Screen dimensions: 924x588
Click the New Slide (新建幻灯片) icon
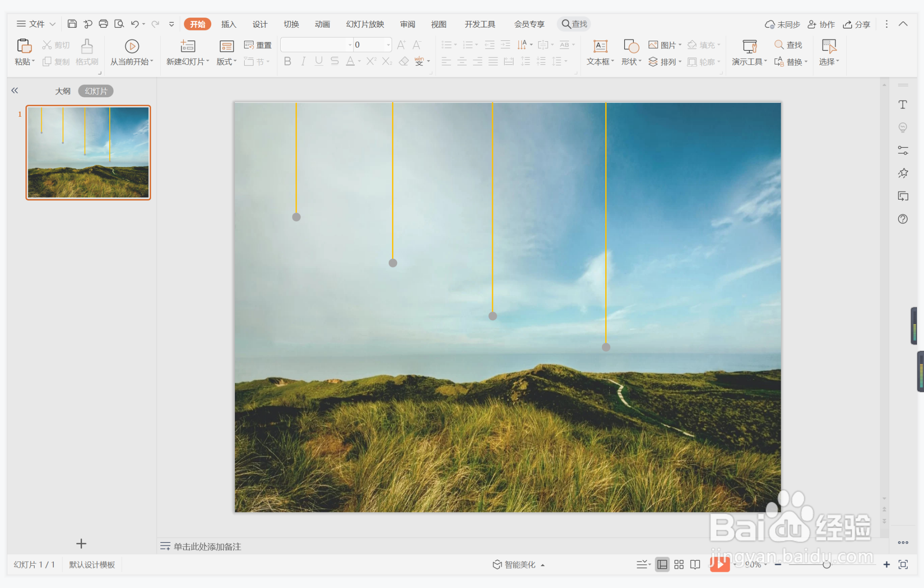[187, 46]
